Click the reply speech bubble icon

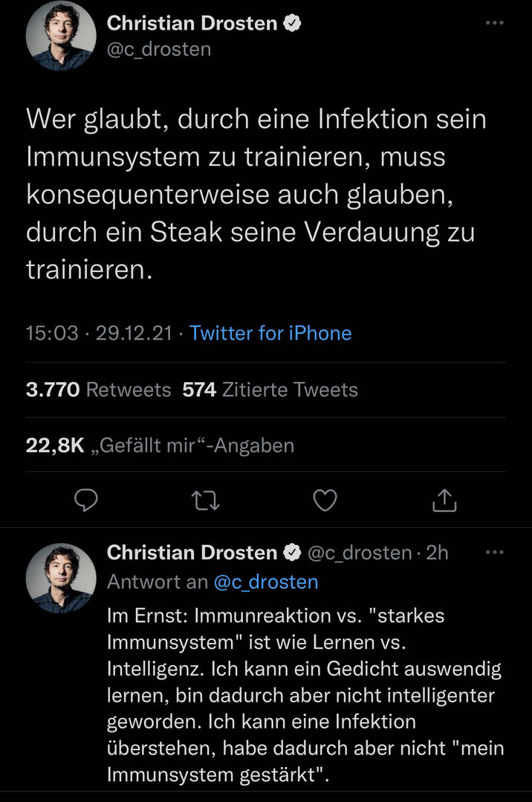87,502
